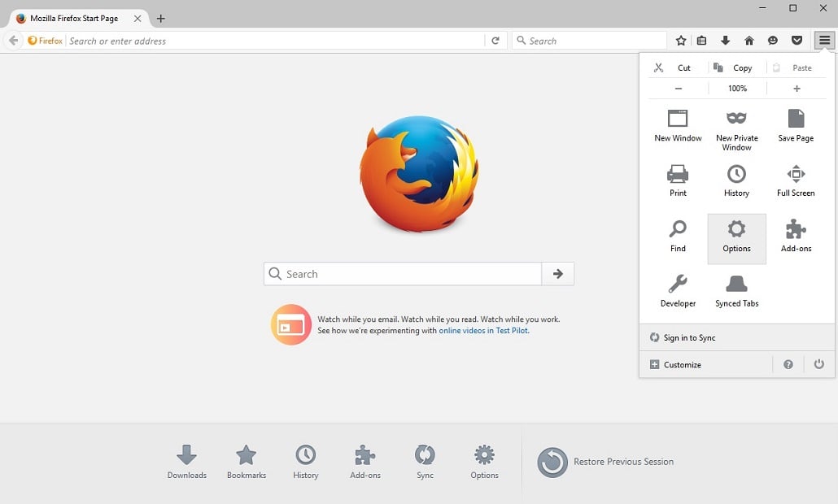838x504 pixels.
Task: Open Options shortcut at page bottom
Action: [484, 463]
